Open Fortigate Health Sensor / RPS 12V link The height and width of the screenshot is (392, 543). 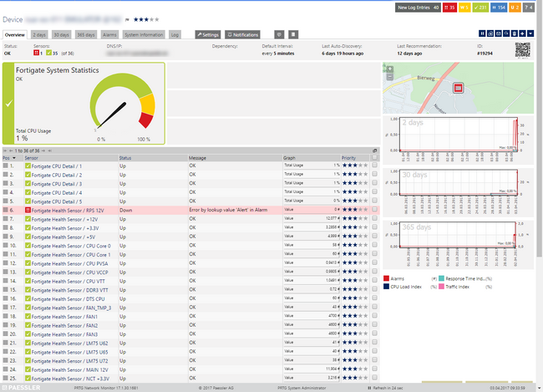click(68, 211)
